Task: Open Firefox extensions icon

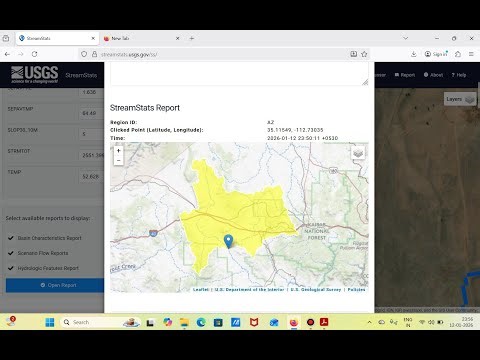Action: [x=458, y=54]
